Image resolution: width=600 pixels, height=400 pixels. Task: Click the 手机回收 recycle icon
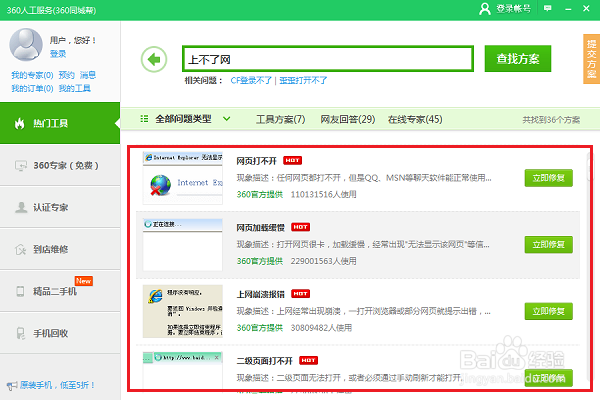[x=20, y=333]
